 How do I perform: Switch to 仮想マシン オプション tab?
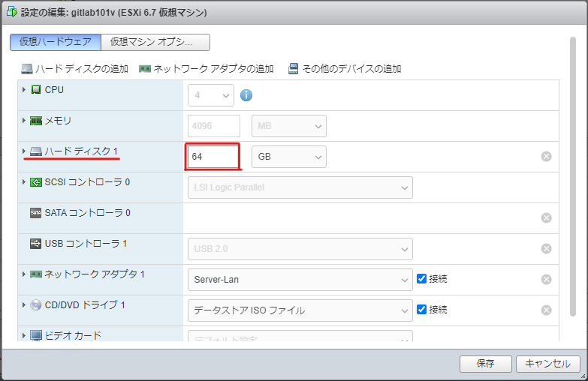155,42
